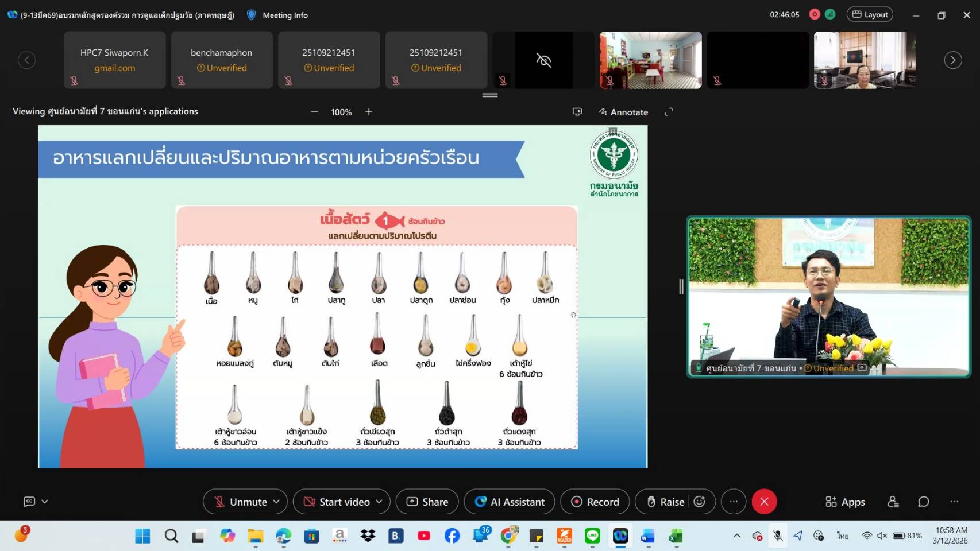Start video camera
The height and width of the screenshot is (551, 980).
[x=337, y=502]
